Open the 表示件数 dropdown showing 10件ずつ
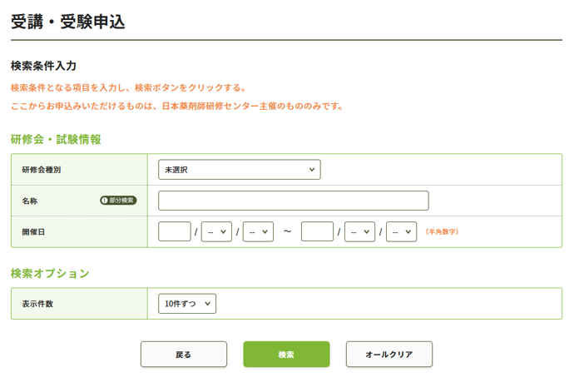The image size is (584, 392). [187, 304]
